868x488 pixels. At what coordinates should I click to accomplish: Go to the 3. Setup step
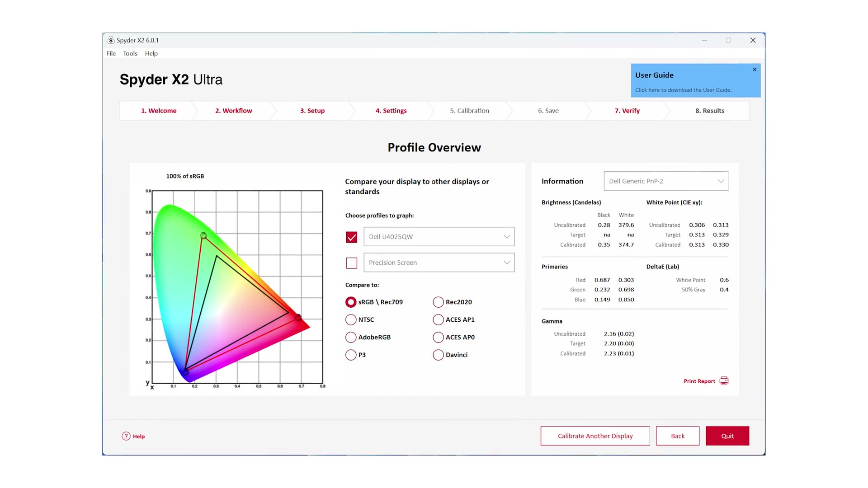312,111
